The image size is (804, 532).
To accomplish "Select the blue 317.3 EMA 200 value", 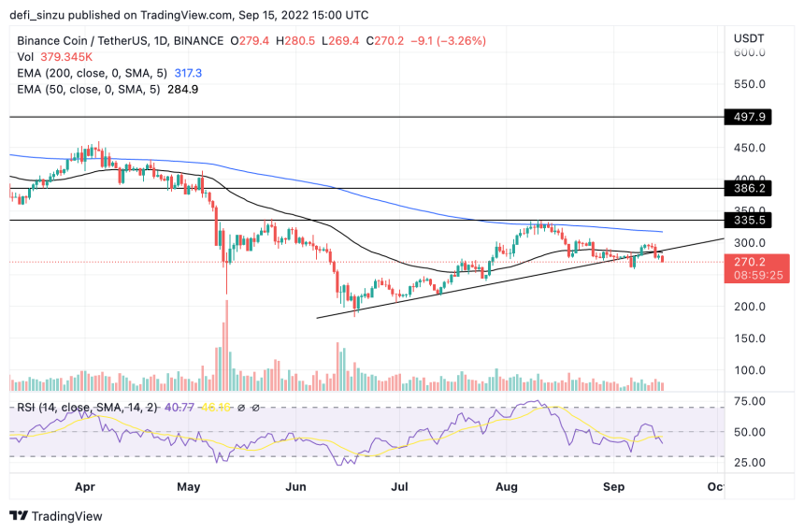I will coord(188,73).
